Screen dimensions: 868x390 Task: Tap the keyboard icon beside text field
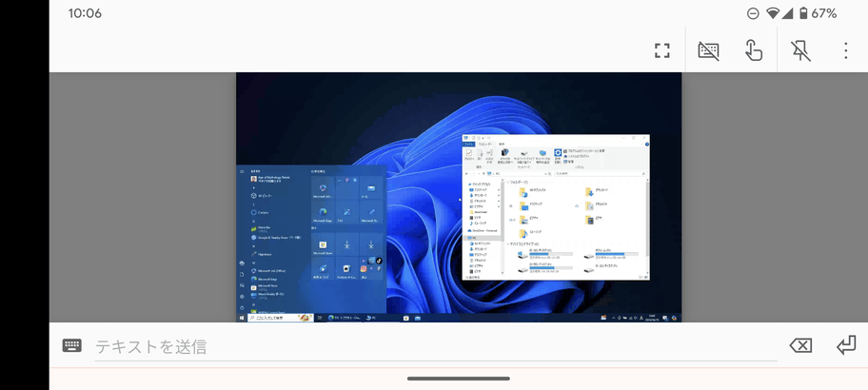click(x=72, y=345)
